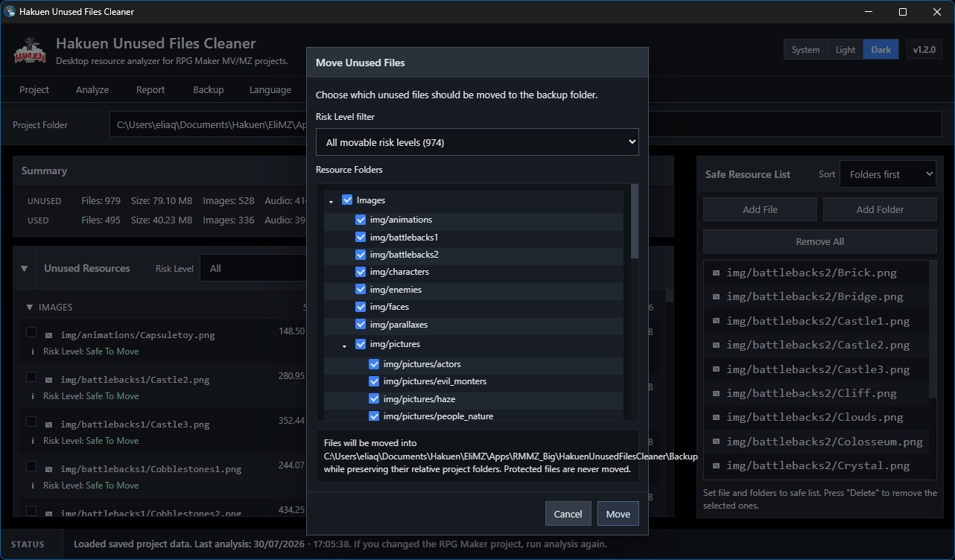Select img/battlebacks2/Colosseum.png in the safe list
The width and height of the screenshot is (955, 560).
(816, 442)
